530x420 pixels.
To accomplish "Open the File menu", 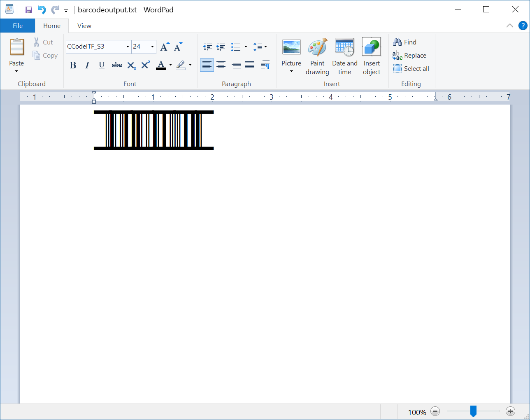I will pos(18,26).
